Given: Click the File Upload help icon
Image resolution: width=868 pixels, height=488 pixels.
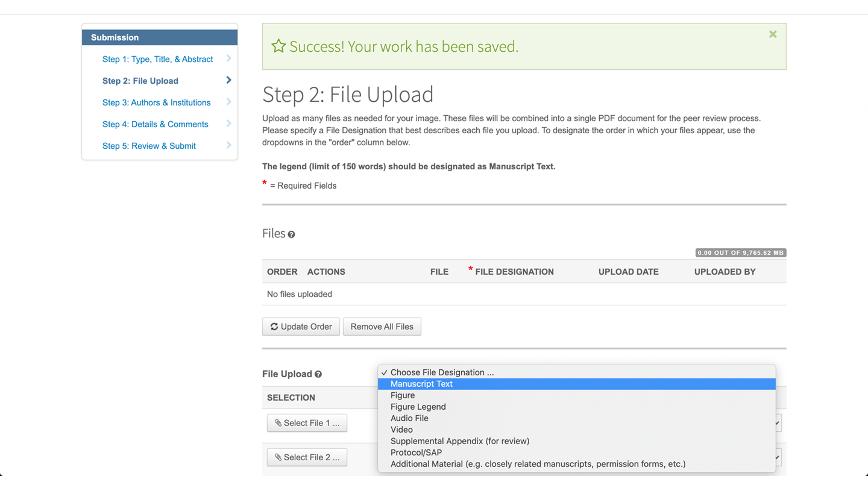Looking at the screenshot, I should [318, 374].
